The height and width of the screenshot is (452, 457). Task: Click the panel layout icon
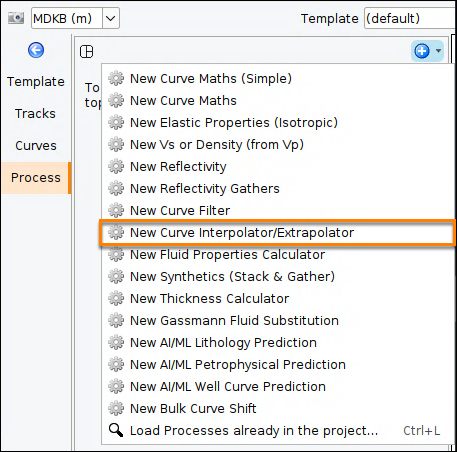[x=87, y=52]
